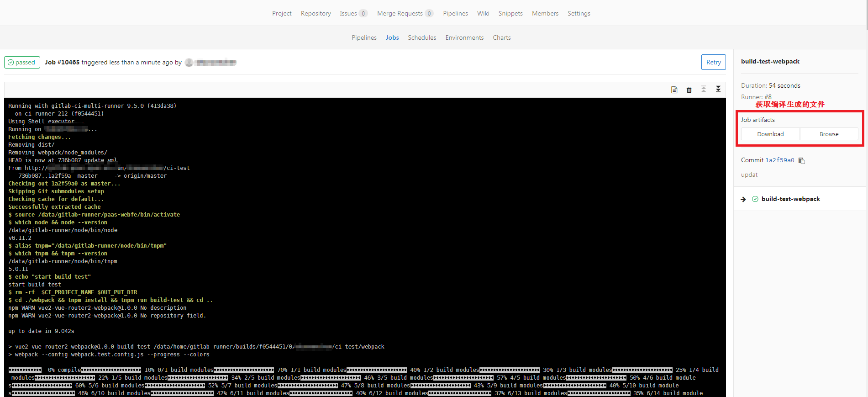Screen dimensions: 868x397
Task: Retry the job
Action: click(714, 62)
